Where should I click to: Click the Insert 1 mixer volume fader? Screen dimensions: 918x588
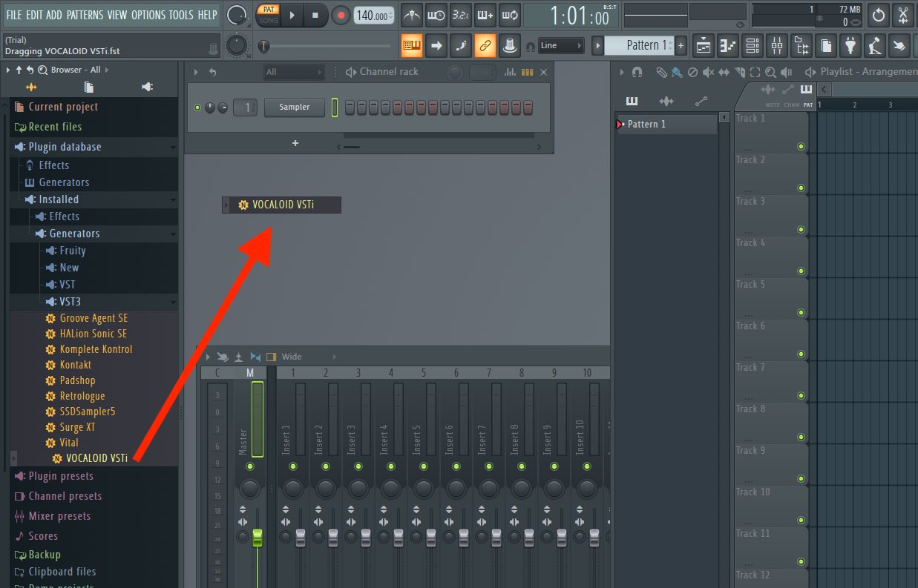coord(301,538)
